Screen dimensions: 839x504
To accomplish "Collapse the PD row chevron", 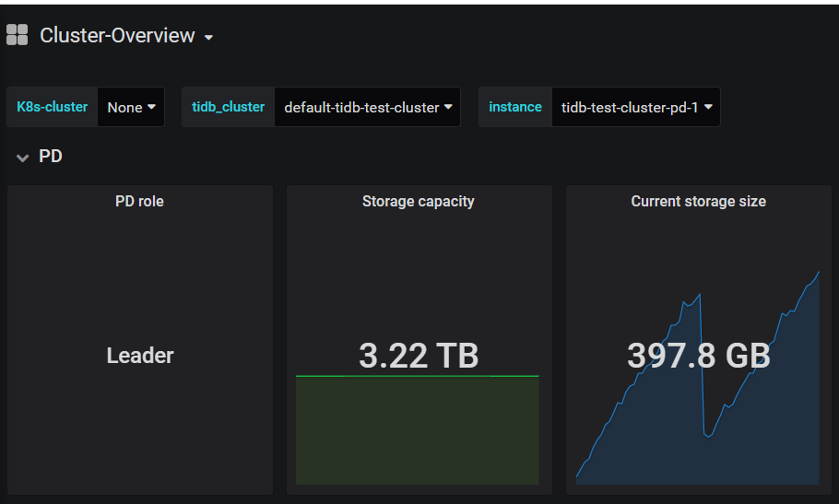I will 22,158.
